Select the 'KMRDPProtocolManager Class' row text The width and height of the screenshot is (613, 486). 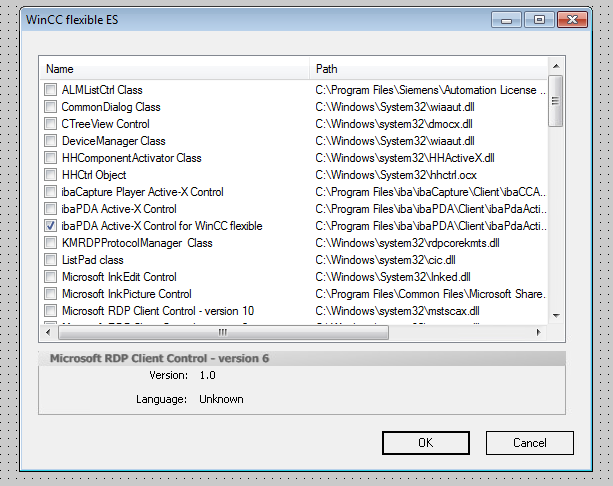[137, 243]
